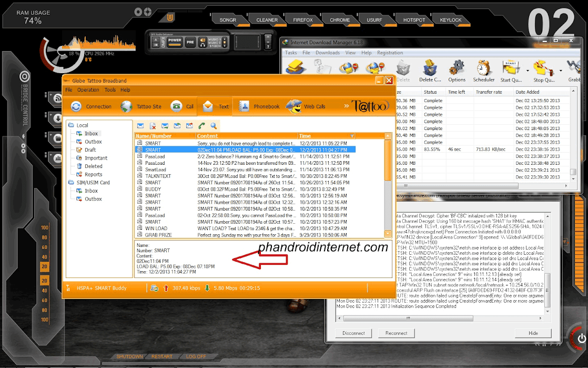Toggle the POWER button on DFX Audio Enhancer

click(175, 42)
